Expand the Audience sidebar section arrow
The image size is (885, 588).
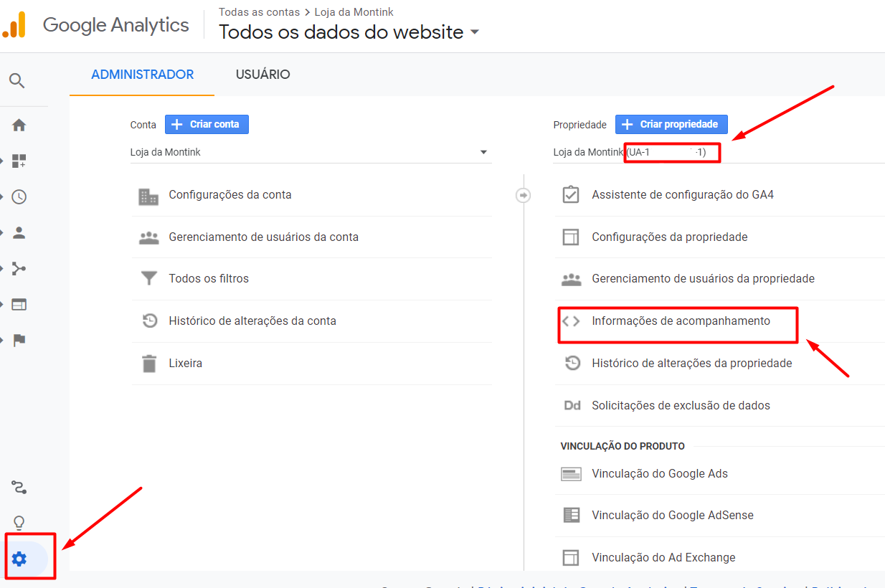coord(3,232)
